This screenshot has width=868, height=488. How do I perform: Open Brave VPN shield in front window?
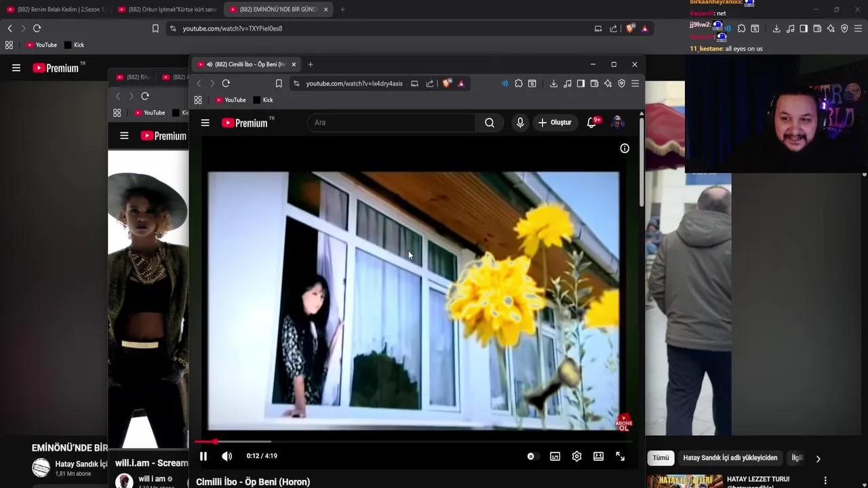[x=621, y=83]
